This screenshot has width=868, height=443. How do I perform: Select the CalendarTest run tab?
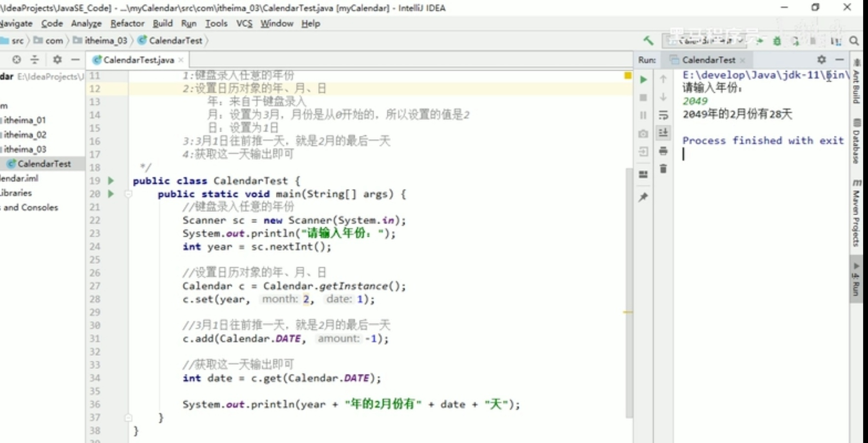708,60
